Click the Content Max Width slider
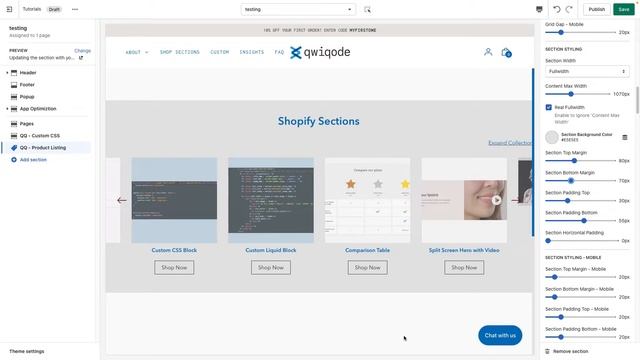Viewport: 640px width, 360px height. [578, 94]
